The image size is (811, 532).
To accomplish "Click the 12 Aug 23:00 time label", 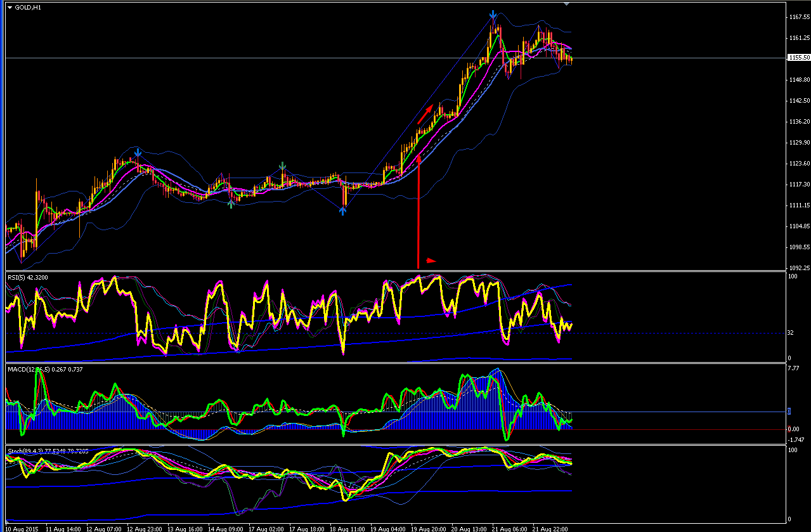I will [144, 528].
